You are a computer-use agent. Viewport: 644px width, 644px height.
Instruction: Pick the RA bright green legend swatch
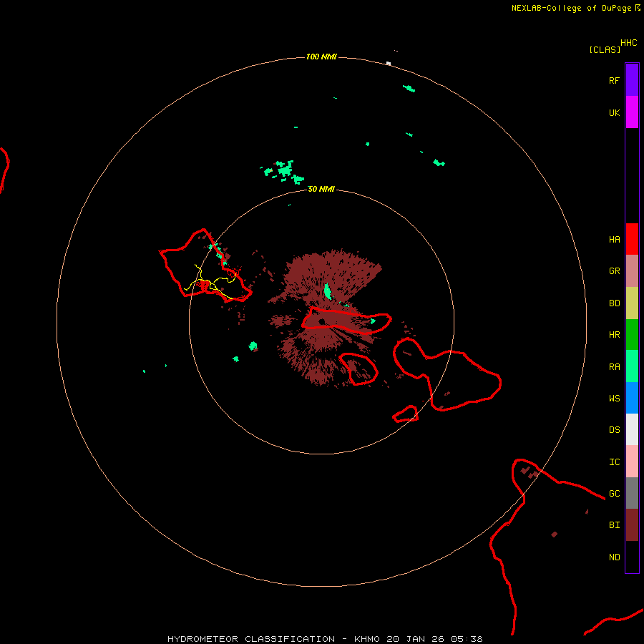(x=632, y=366)
